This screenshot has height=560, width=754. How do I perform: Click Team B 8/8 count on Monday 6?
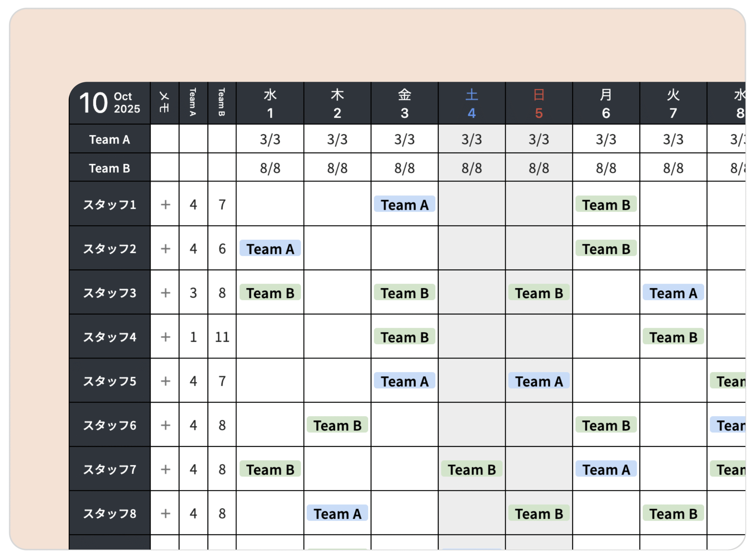pyautogui.click(x=606, y=168)
